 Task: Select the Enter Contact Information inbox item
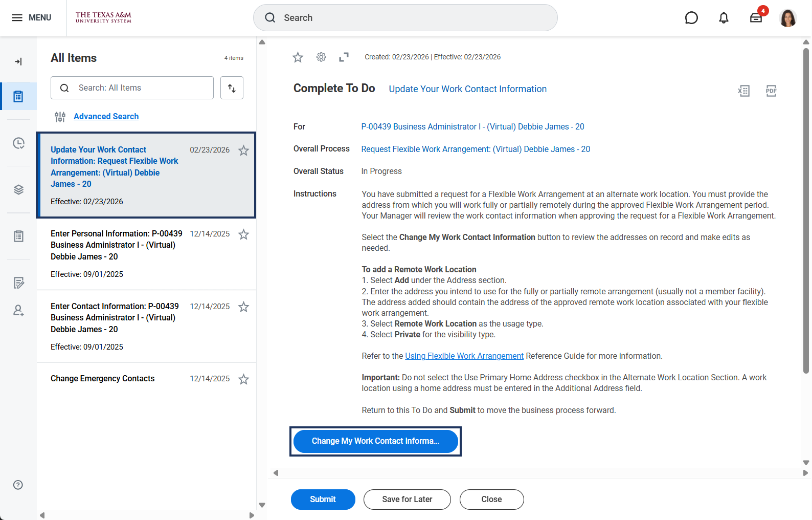[x=115, y=317]
